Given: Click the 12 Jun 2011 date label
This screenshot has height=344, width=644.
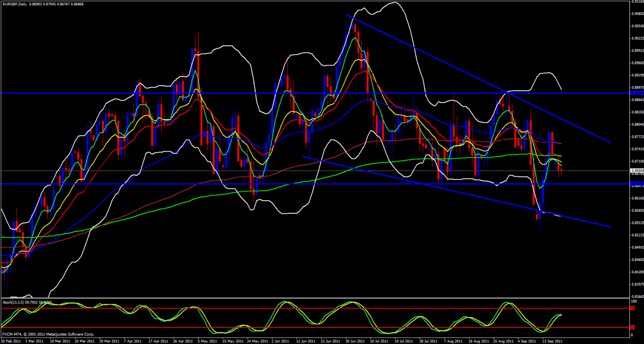Looking at the screenshot, I should pyautogui.click(x=306, y=341).
